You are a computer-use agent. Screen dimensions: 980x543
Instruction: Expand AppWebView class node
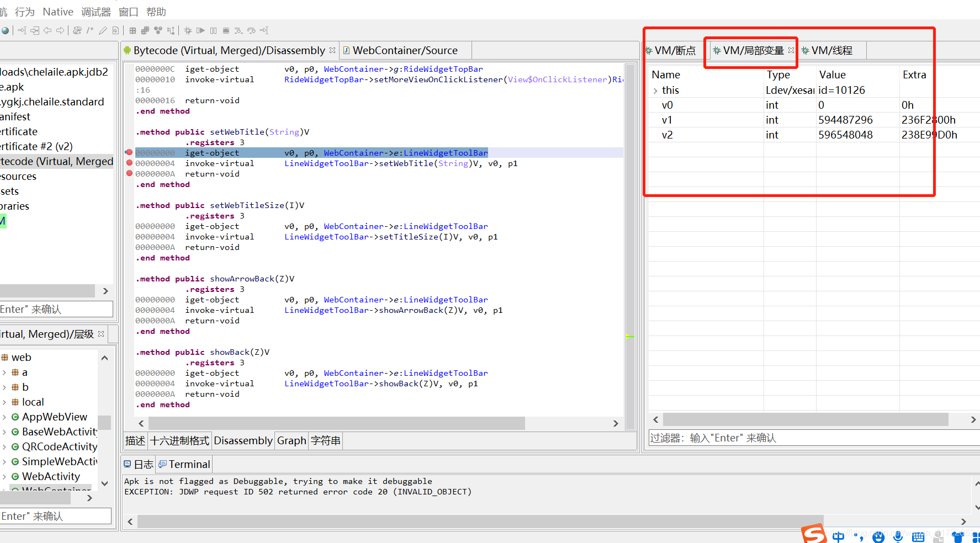point(4,417)
